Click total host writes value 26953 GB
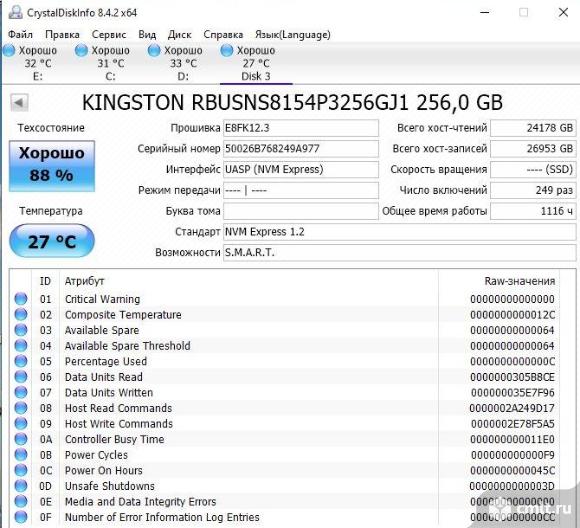The width and height of the screenshot is (580, 528). (533, 149)
